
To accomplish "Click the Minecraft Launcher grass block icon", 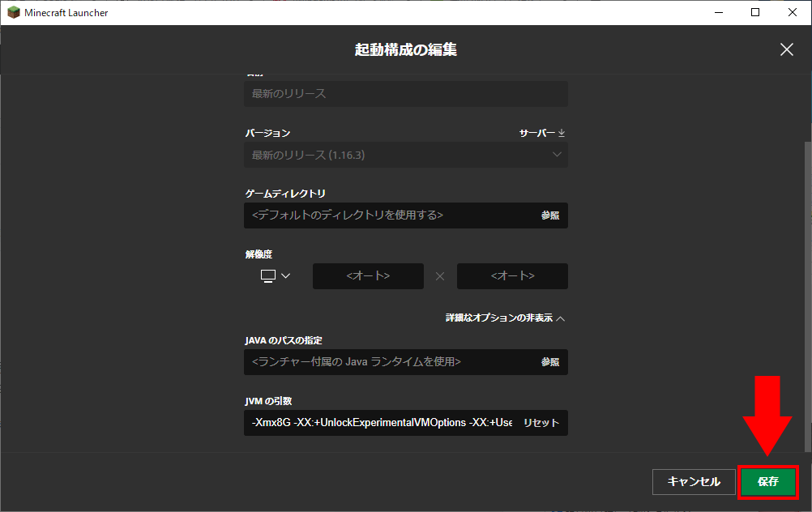I will tap(14, 12).
